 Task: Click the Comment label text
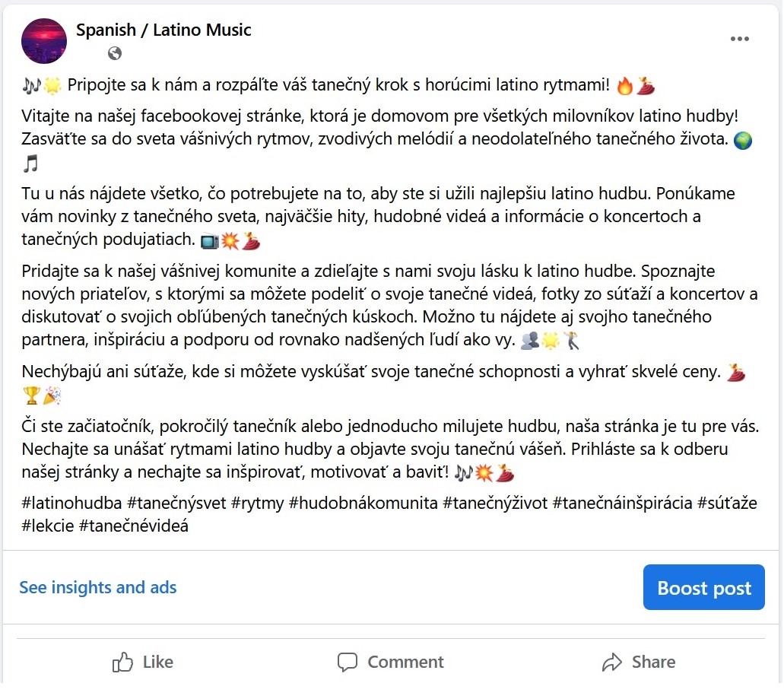tap(405, 662)
